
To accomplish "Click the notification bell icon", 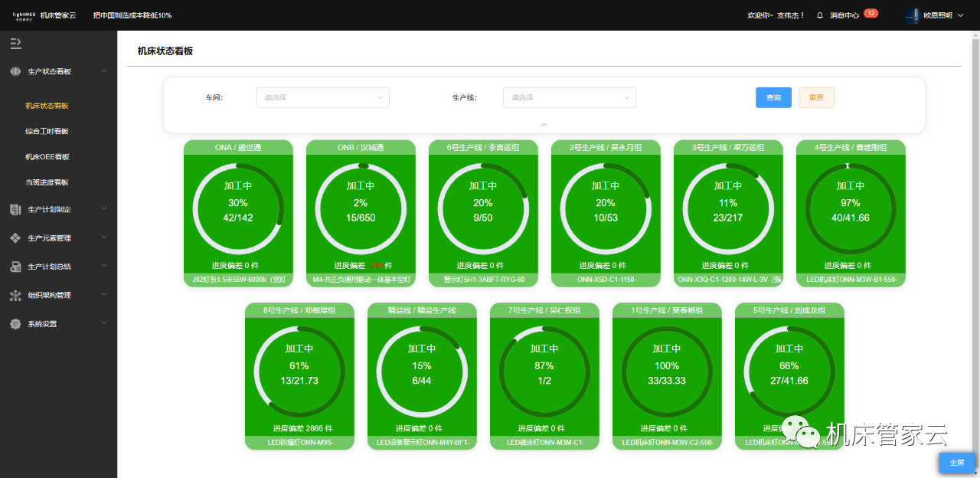I will click(x=820, y=15).
